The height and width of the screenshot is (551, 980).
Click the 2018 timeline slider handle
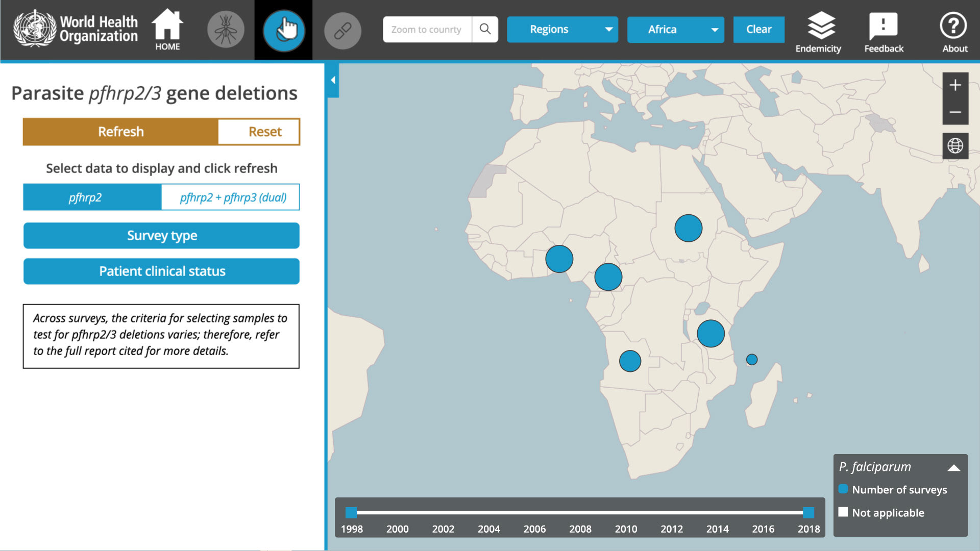pyautogui.click(x=808, y=512)
